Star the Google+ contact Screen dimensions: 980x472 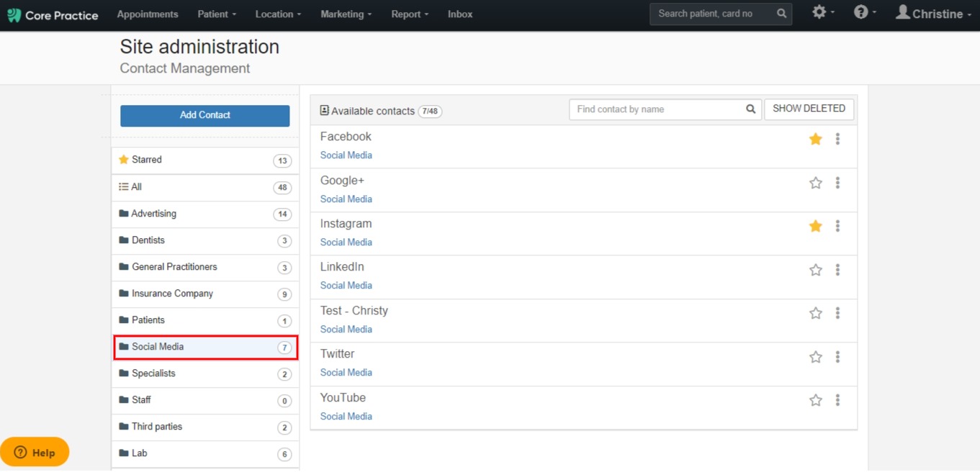pyautogui.click(x=816, y=183)
